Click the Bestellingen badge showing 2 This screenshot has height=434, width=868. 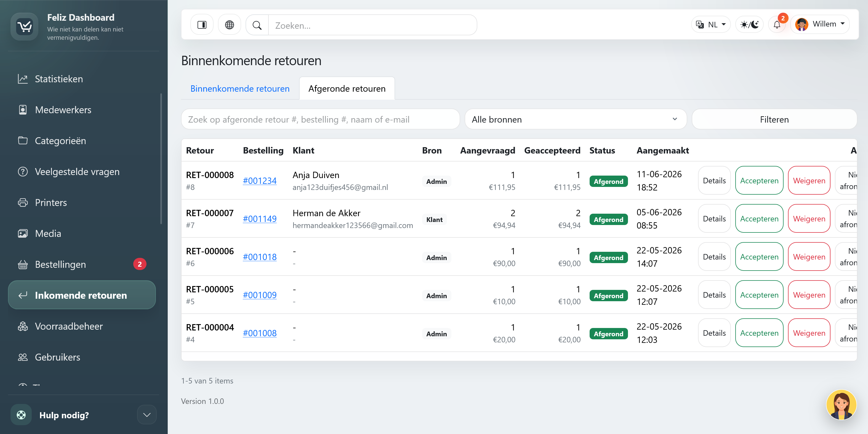point(140,264)
